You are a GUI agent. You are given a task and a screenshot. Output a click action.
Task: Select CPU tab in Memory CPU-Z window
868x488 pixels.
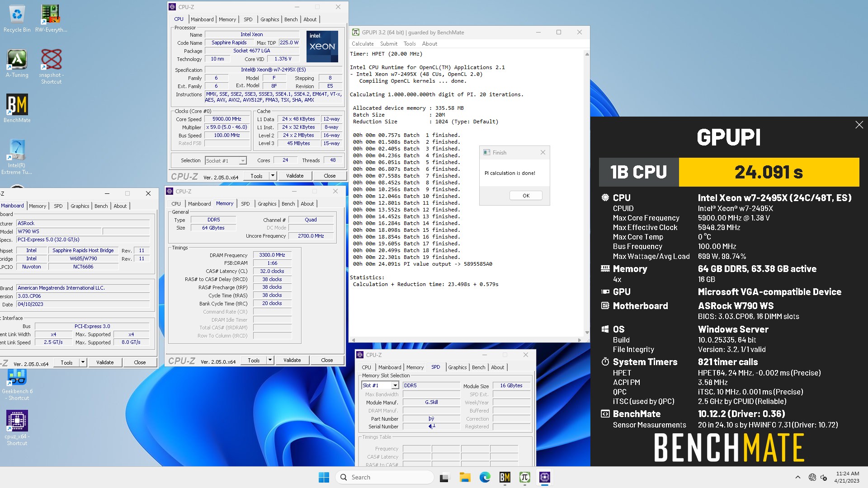coord(176,204)
